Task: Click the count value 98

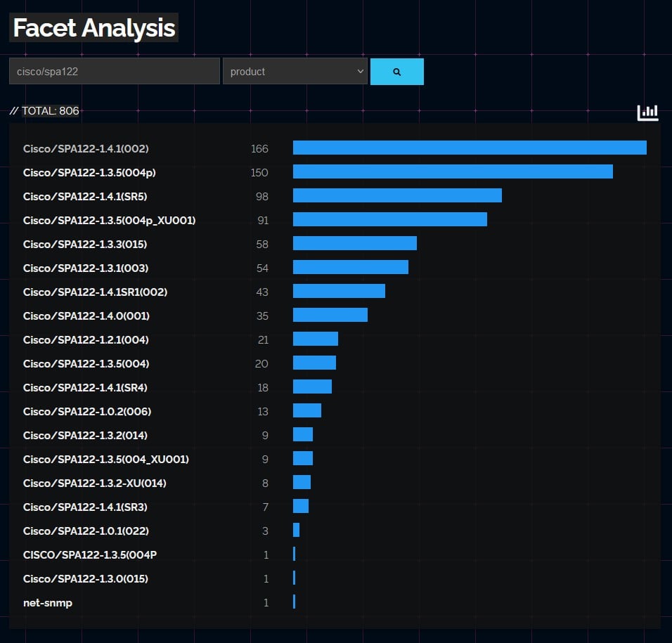Action: point(262,197)
